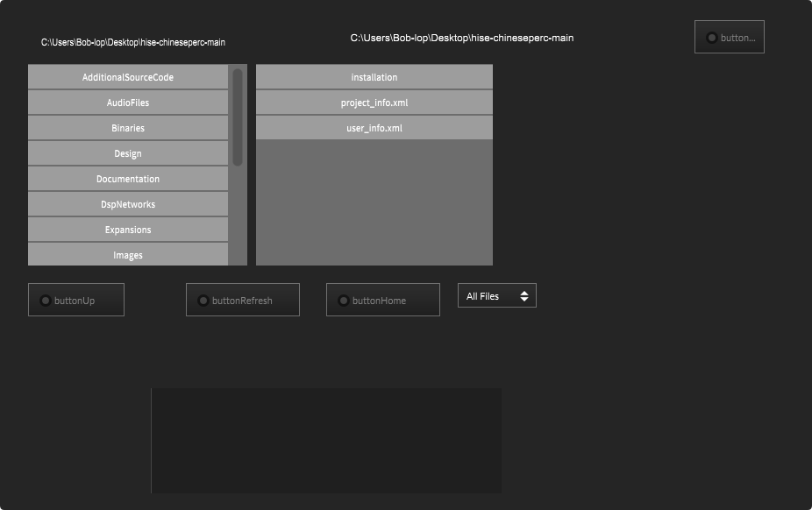
Task: Select the user_info.xml file
Action: tap(374, 128)
